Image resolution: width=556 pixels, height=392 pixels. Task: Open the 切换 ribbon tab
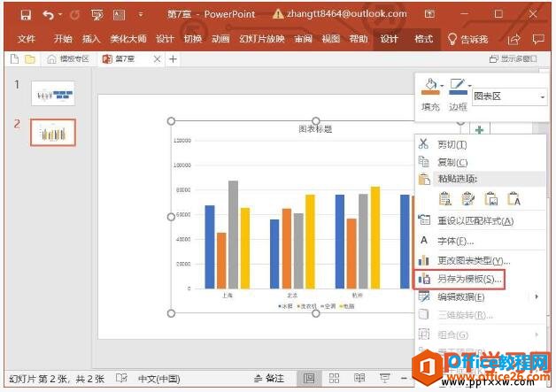(192, 39)
